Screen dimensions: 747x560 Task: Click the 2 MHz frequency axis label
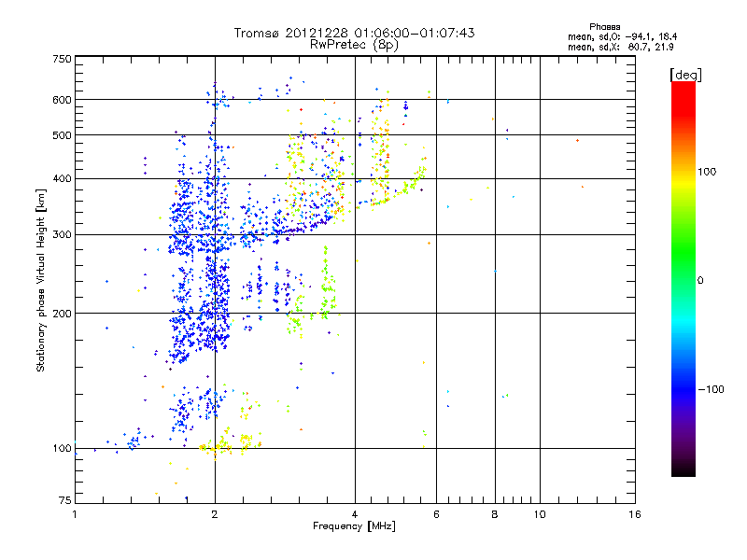(215, 514)
